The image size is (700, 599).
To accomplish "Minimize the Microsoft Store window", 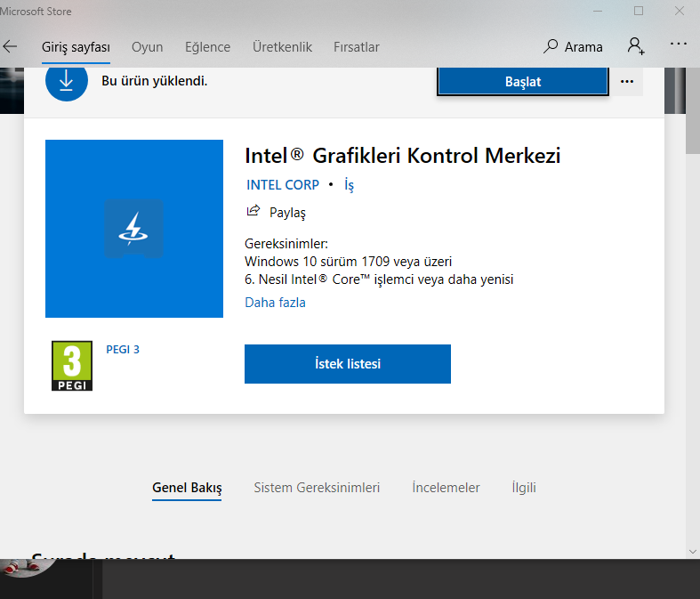I will [x=598, y=11].
